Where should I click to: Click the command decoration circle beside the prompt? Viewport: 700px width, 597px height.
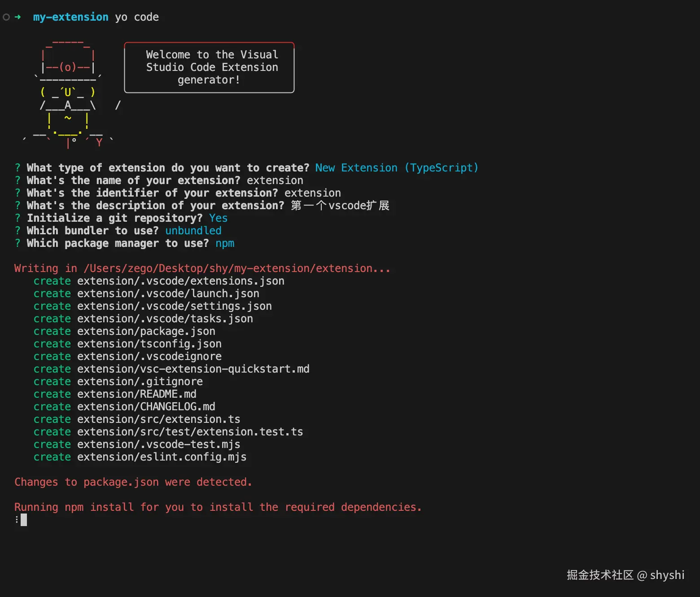pyautogui.click(x=6, y=17)
